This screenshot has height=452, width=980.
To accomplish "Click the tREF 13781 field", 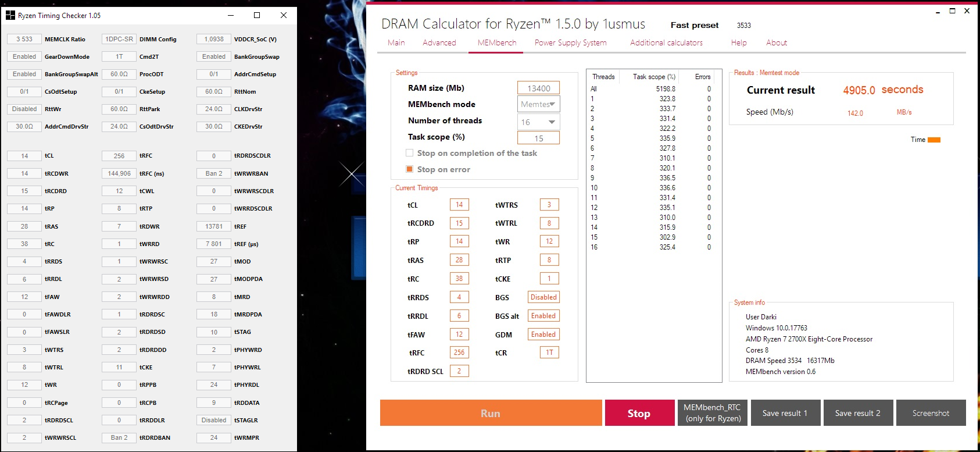I will [x=214, y=226].
